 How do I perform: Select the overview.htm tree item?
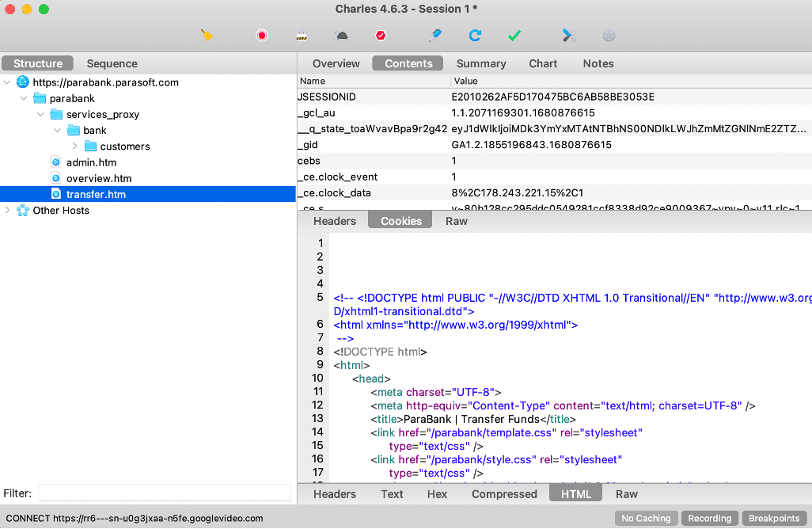pyautogui.click(x=98, y=178)
